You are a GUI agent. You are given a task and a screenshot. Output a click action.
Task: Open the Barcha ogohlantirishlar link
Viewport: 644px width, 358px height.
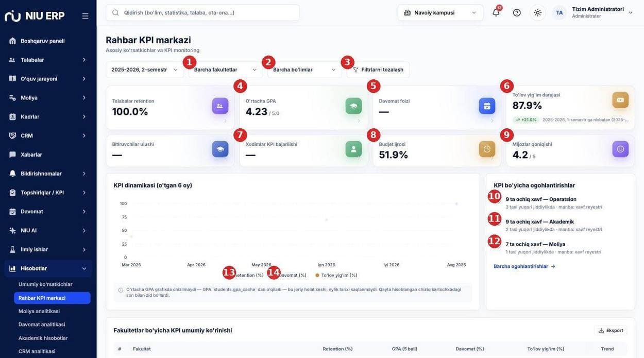[524, 266]
